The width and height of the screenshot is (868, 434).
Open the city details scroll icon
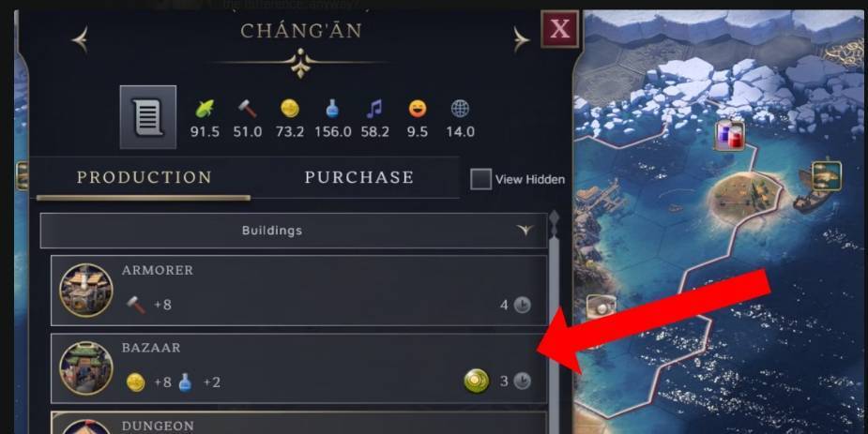pos(148,117)
